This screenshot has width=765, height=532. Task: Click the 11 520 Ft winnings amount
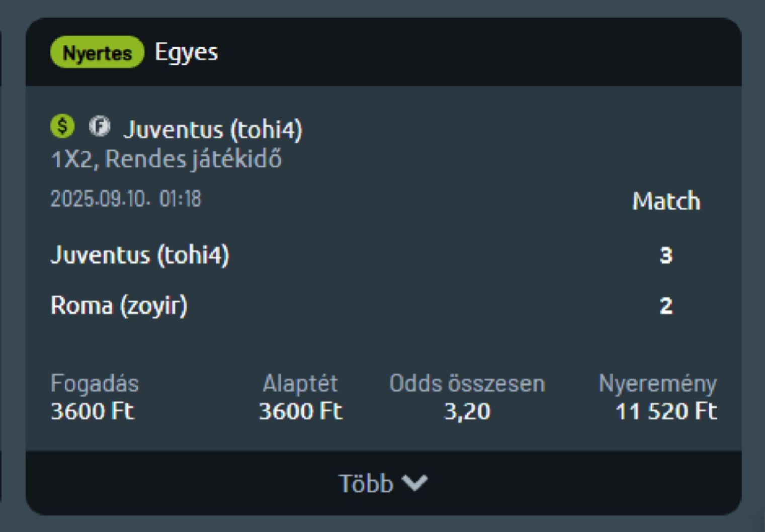[x=665, y=412]
